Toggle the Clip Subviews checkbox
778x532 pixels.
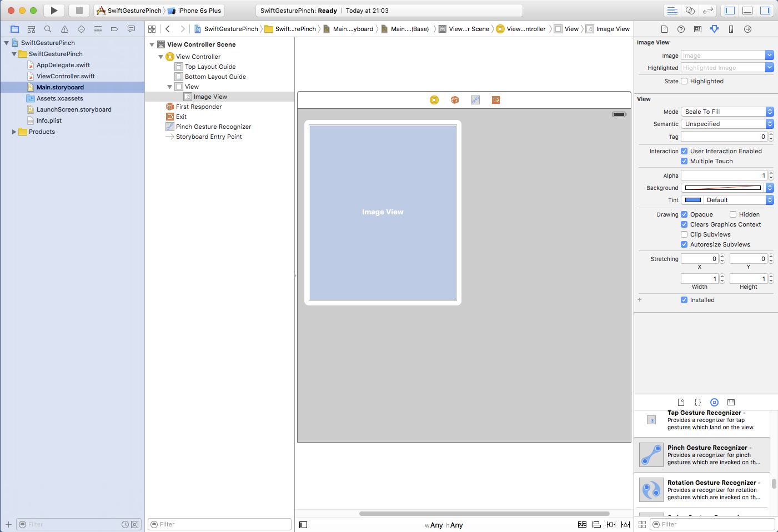tap(684, 234)
